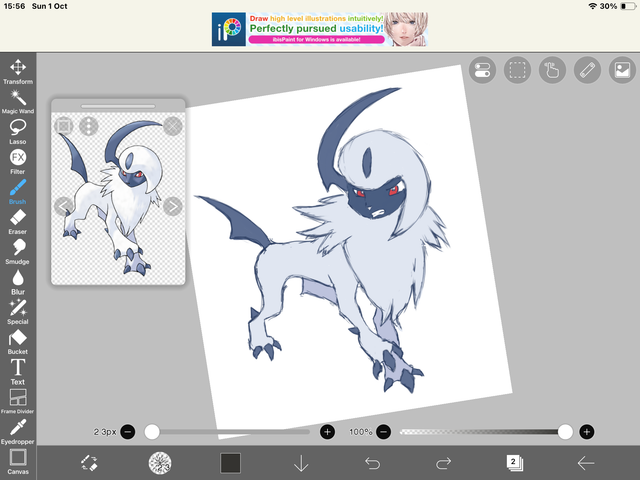This screenshot has width=640, height=480.
Task: Show next reference image
Action: [x=173, y=206]
